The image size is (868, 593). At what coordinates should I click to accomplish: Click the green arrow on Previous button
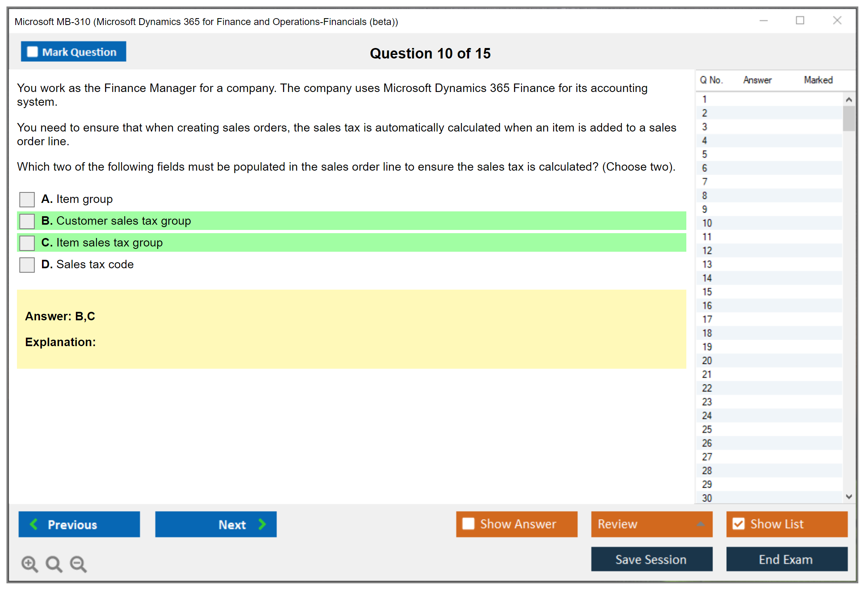(34, 524)
